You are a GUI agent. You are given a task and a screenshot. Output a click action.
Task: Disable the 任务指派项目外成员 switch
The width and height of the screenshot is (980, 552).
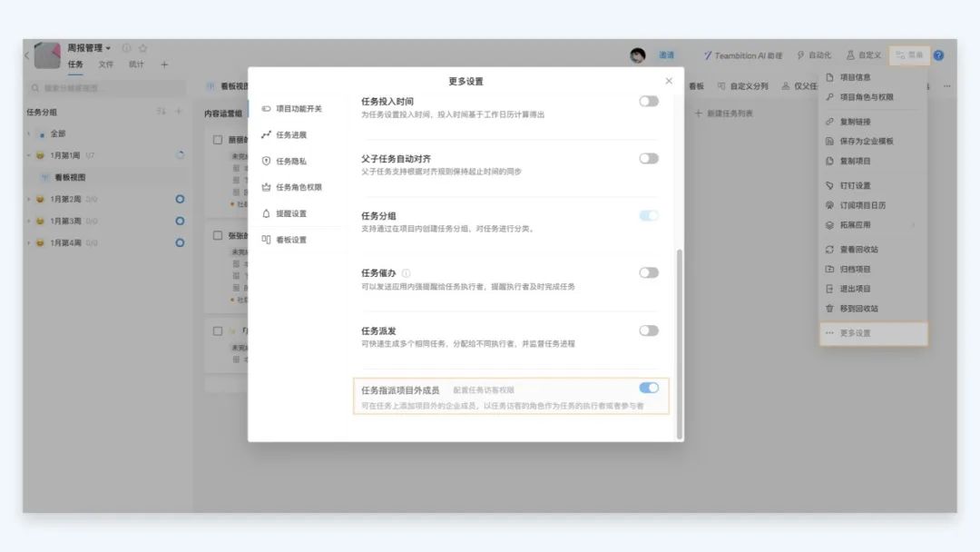pos(649,389)
